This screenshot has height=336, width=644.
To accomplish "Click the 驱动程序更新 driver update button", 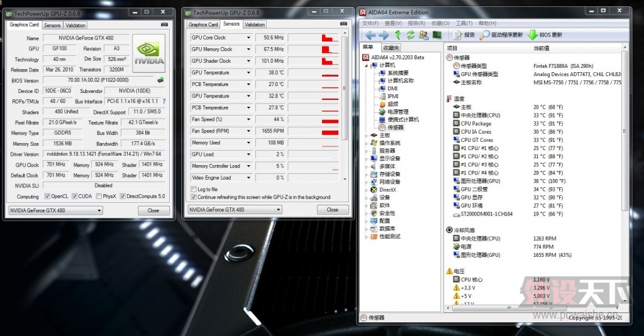I will 501,35.
